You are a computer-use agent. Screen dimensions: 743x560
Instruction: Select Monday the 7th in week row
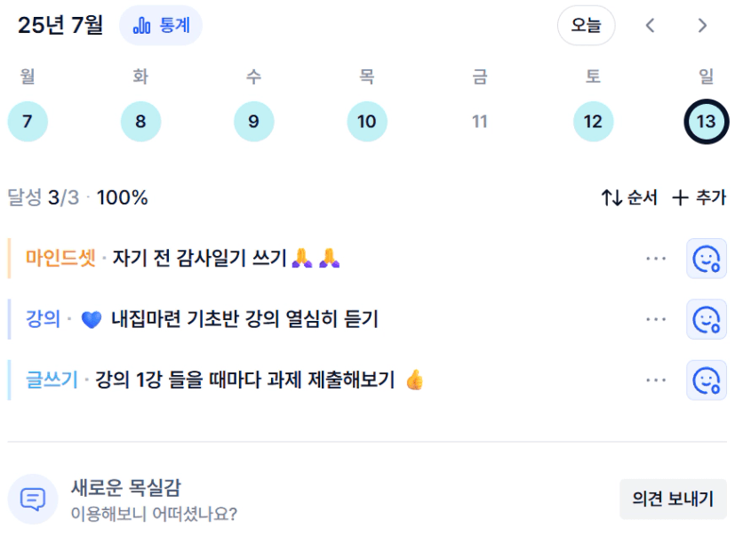point(28,122)
